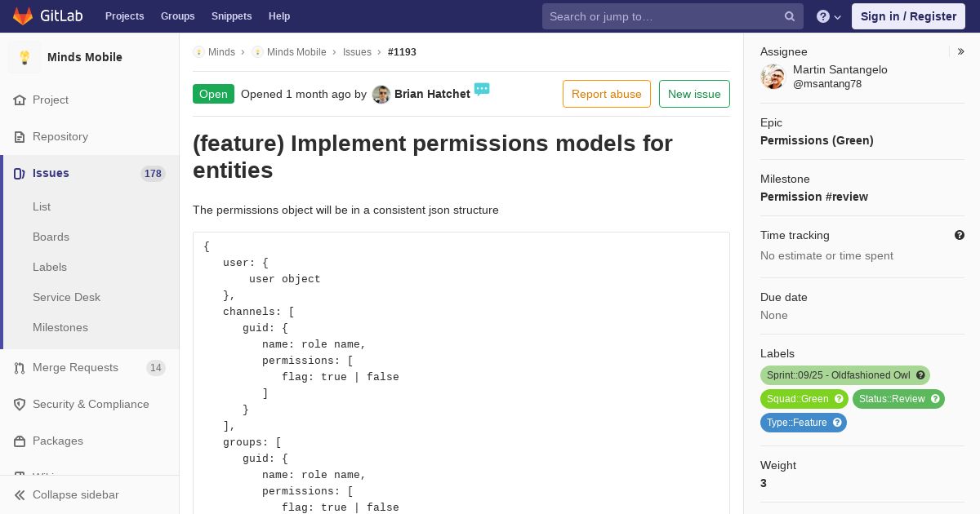Click the Issues count badge 178
The image size is (980, 514).
153,173
